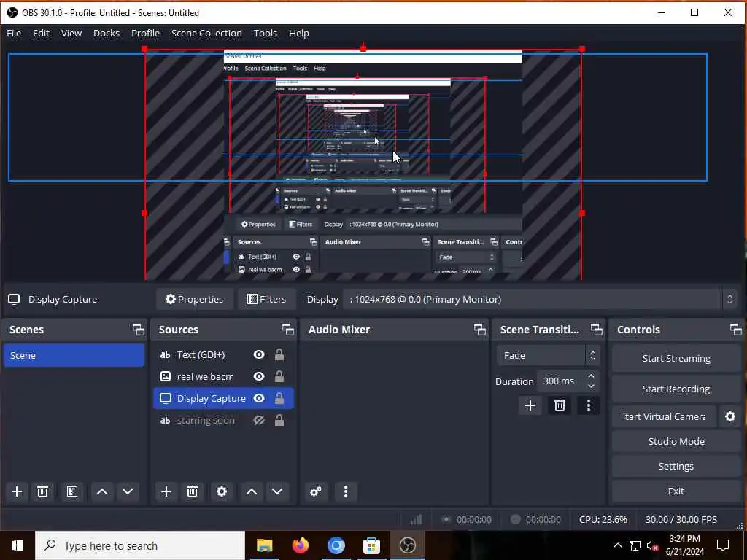Start the Virtual Camera
This screenshot has width=747, height=560.
point(664,416)
